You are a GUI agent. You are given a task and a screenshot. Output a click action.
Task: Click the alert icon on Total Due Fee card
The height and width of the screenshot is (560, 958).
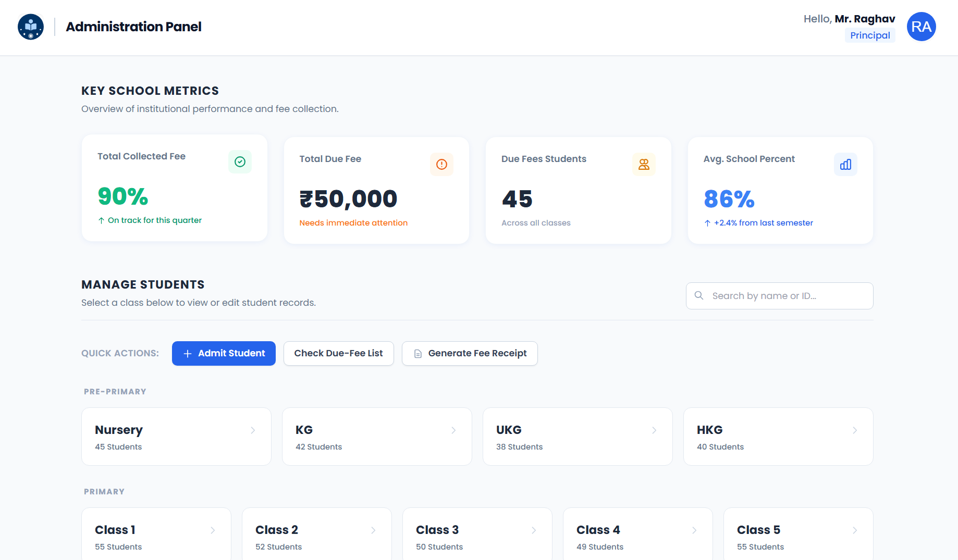coord(441,164)
